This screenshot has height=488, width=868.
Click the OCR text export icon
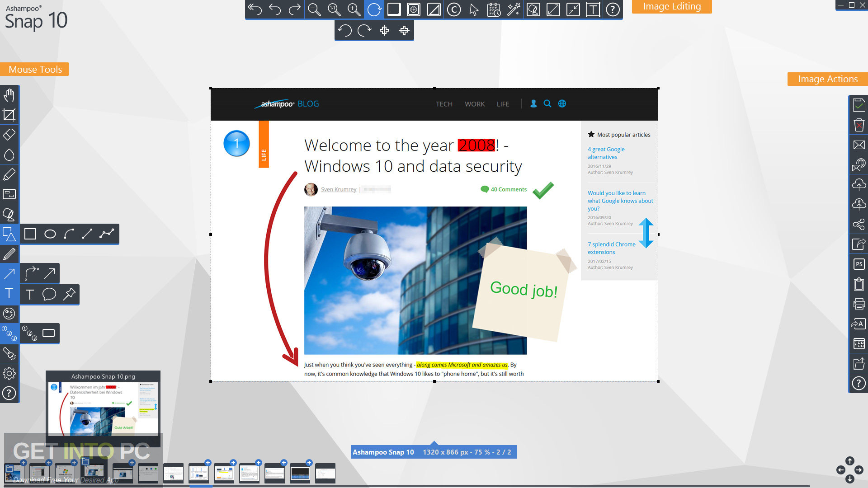tap(859, 324)
